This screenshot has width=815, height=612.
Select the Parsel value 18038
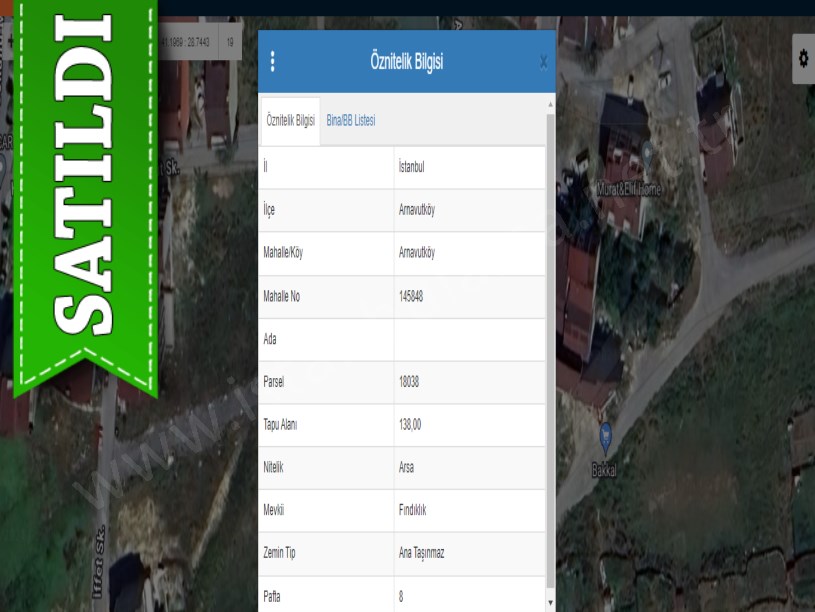coord(409,381)
